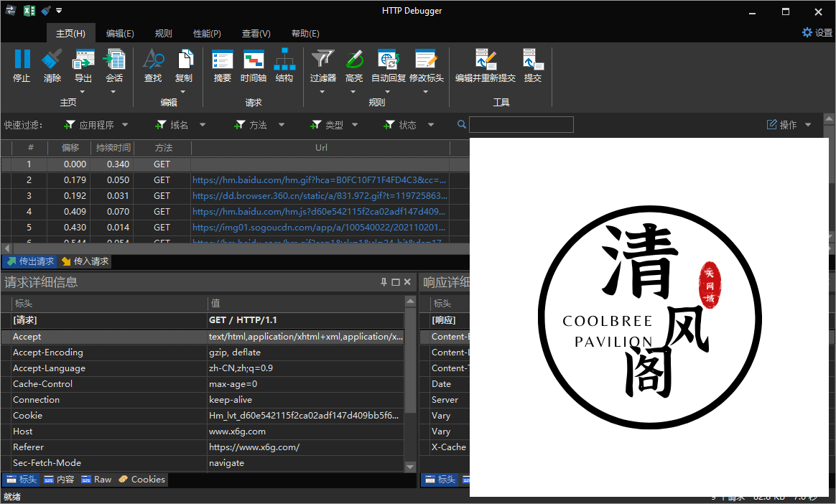Click the Sessions (会话) icon
Screen dimensions: 836x504
pos(114,60)
